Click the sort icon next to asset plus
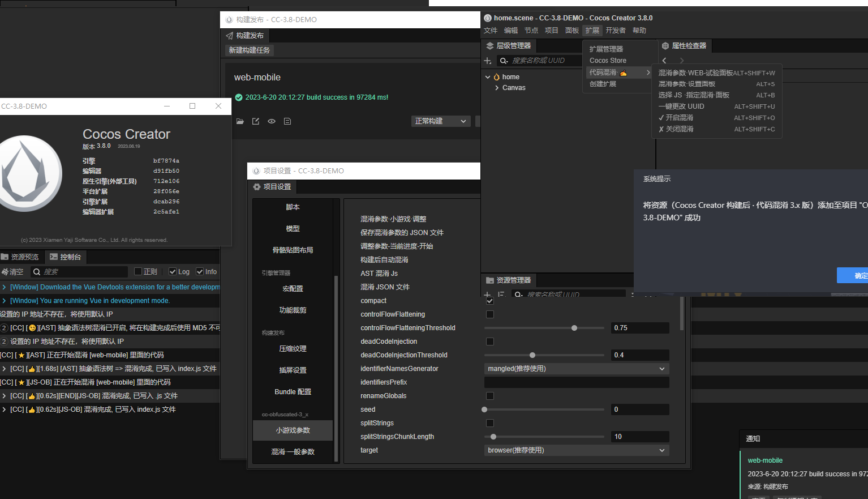 coord(501,295)
